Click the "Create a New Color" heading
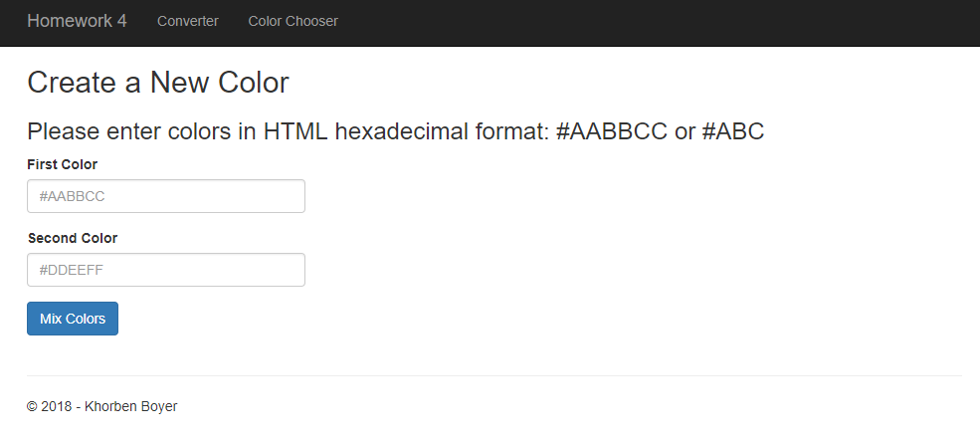980x442 pixels. click(x=158, y=83)
